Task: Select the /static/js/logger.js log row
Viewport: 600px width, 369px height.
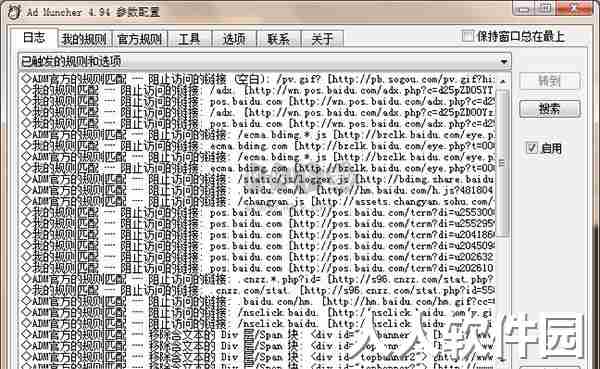Action: (x=257, y=179)
